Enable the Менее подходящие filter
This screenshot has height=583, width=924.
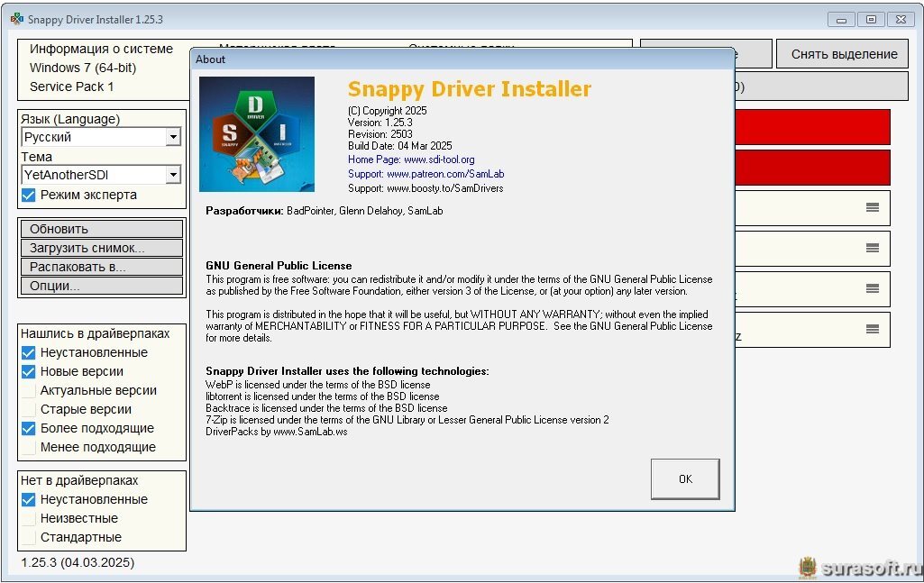(x=28, y=447)
